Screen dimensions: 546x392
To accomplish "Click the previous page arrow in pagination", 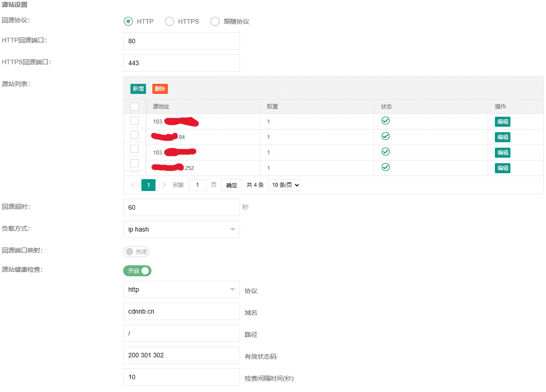I will coord(133,185).
